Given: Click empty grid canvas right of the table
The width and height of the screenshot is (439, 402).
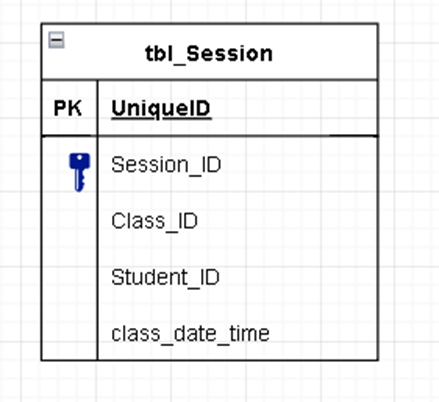Looking at the screenshot, I should pos(409,200).
